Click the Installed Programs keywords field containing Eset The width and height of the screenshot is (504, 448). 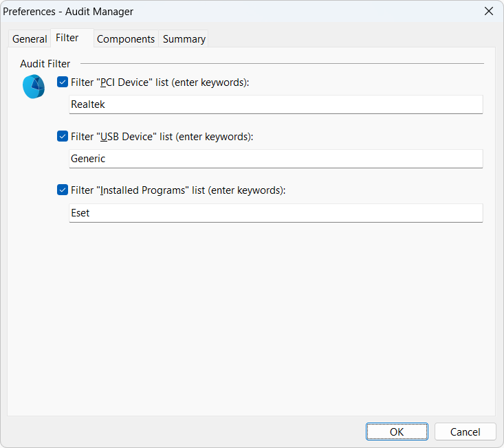coord(275,213)
